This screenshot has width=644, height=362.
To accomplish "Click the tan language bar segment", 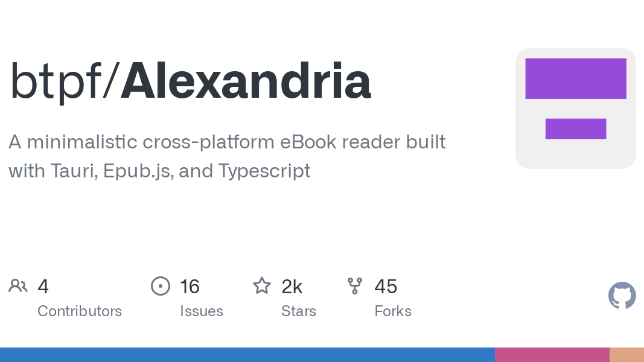I will 626,355.
